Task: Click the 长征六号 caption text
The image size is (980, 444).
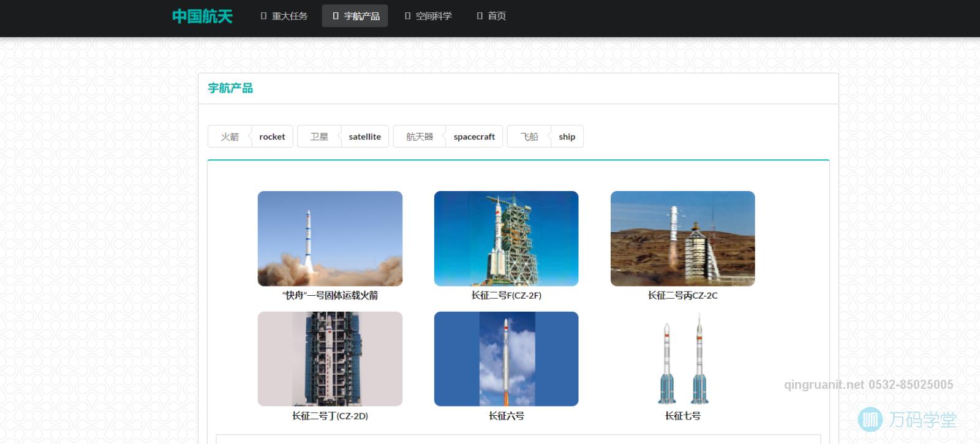Action: 507,416
